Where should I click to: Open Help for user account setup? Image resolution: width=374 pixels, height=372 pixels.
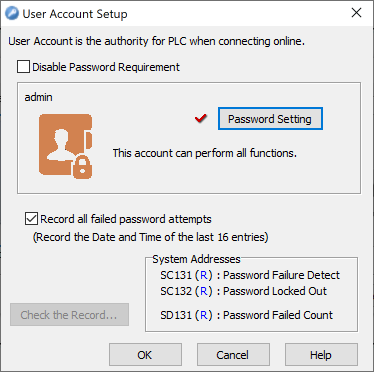pyautogui.click(x=321, y=355)
